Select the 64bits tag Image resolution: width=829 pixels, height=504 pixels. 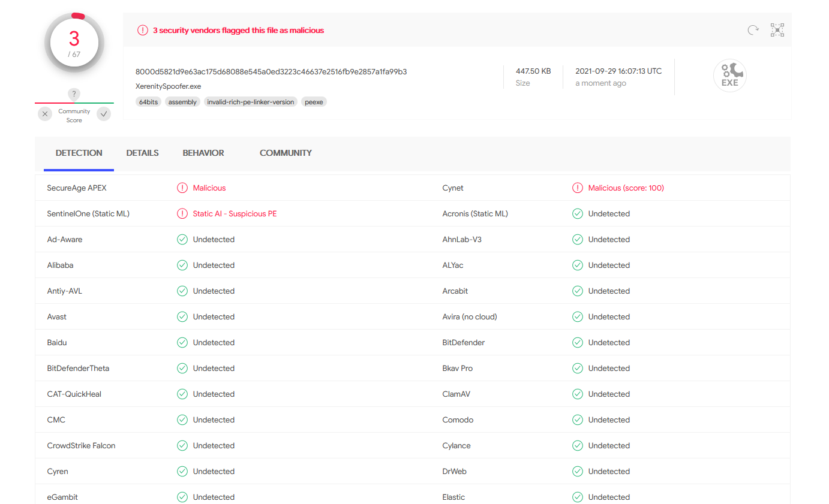[148, 102]
